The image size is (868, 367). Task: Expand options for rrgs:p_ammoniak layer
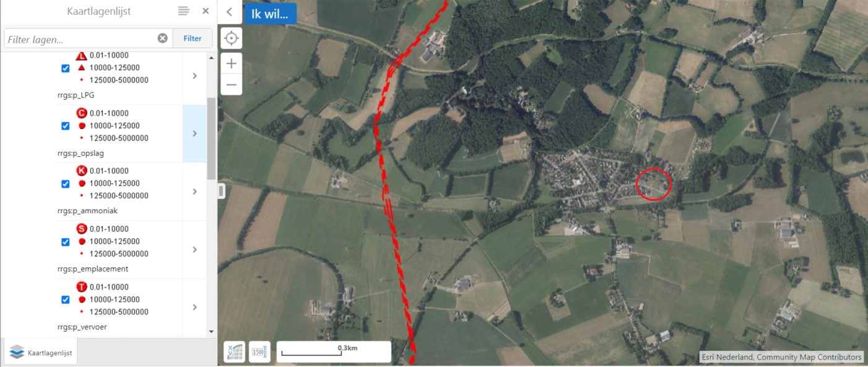194,192
